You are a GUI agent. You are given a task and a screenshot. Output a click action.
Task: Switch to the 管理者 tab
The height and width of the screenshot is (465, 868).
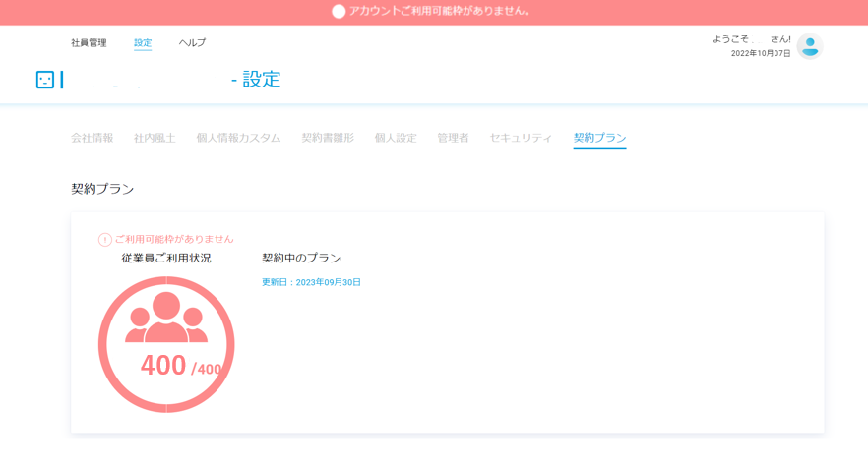(453, 138)
